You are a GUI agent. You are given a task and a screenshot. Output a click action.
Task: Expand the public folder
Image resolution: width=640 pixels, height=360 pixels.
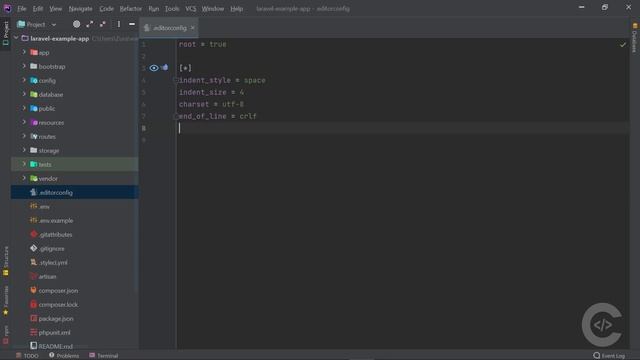coord(24,108)
